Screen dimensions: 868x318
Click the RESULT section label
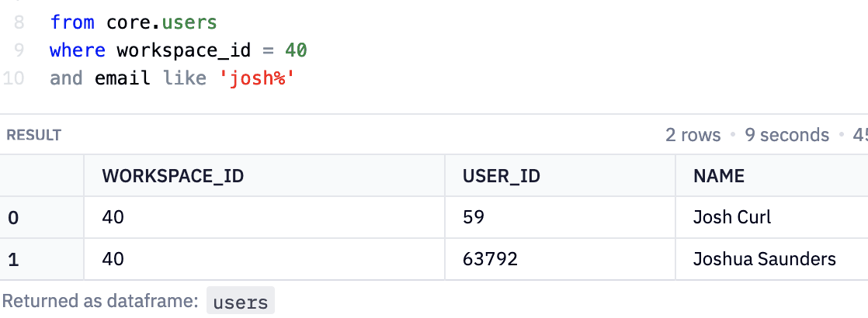click(x=33, y=136)
